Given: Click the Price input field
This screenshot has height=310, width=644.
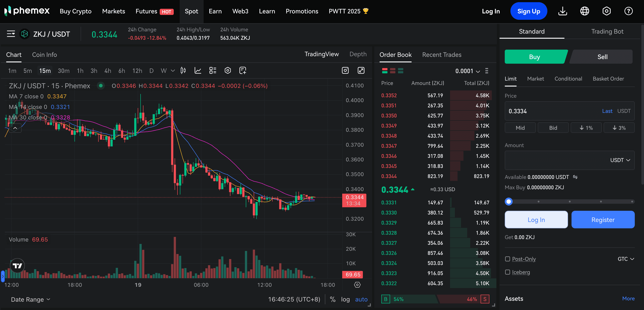Looking at the screenshot, I should click(570, 111).
